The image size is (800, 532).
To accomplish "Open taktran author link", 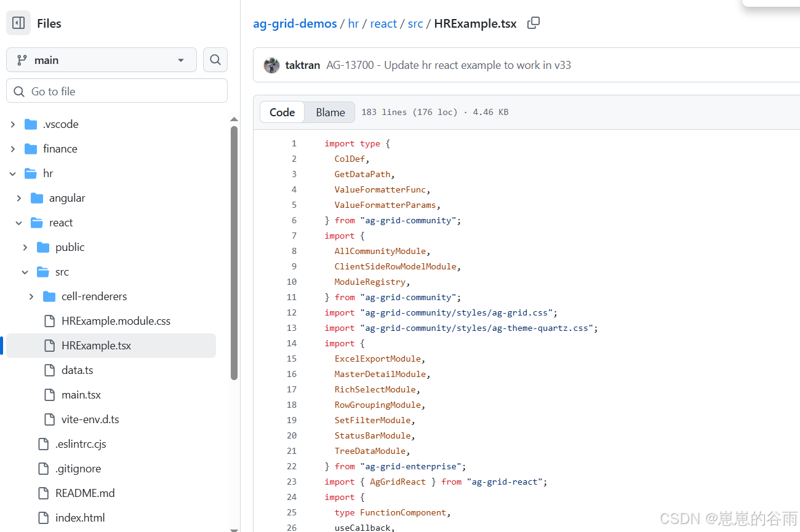I will click(303, 65).
